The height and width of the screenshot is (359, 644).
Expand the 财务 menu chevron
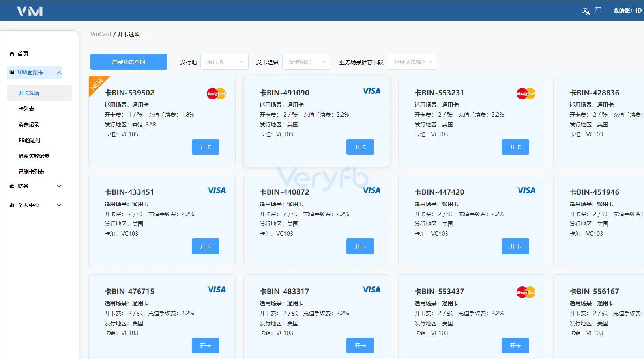click(x=59, y=186)
